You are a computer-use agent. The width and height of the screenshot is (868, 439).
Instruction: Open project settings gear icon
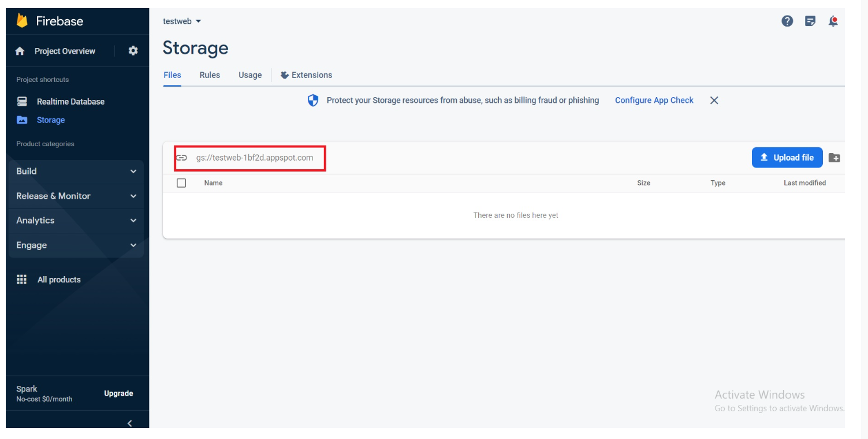(133, 51)
